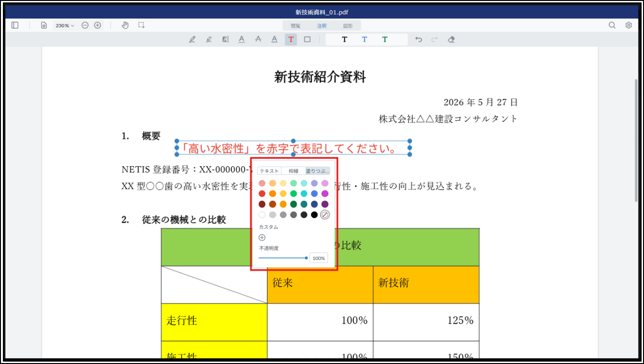Select the rectangle annotation tool

(x=307, y=39)
